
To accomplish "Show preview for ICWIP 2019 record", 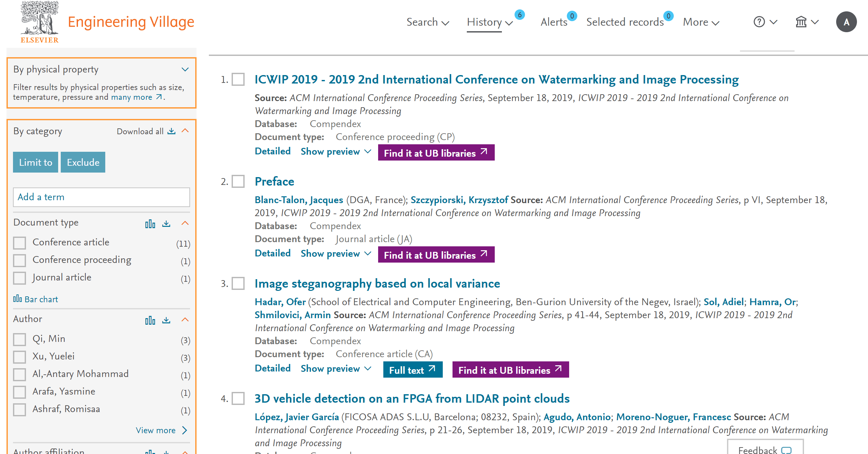I will (336, 151).
